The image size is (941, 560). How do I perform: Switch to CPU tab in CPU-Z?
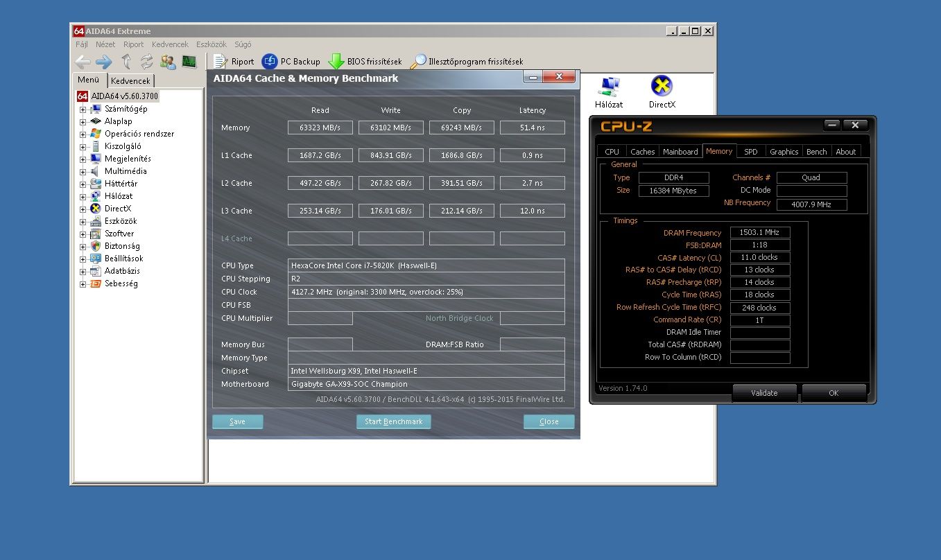[x=612, y=151]
